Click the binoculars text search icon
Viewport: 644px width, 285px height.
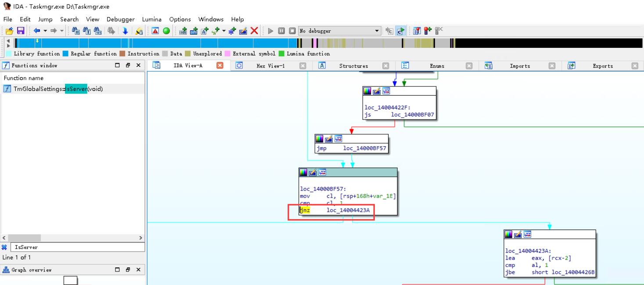click(x=86, y=31)
